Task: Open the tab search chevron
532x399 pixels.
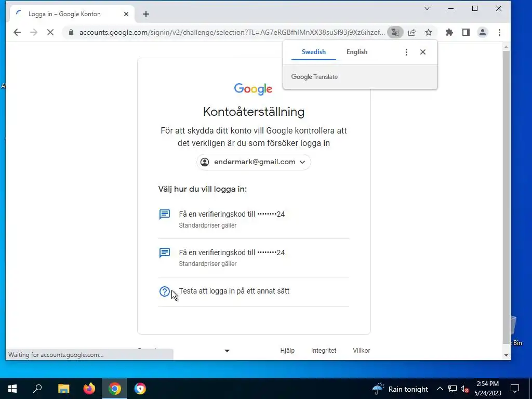Action: (x=427, y=8)
